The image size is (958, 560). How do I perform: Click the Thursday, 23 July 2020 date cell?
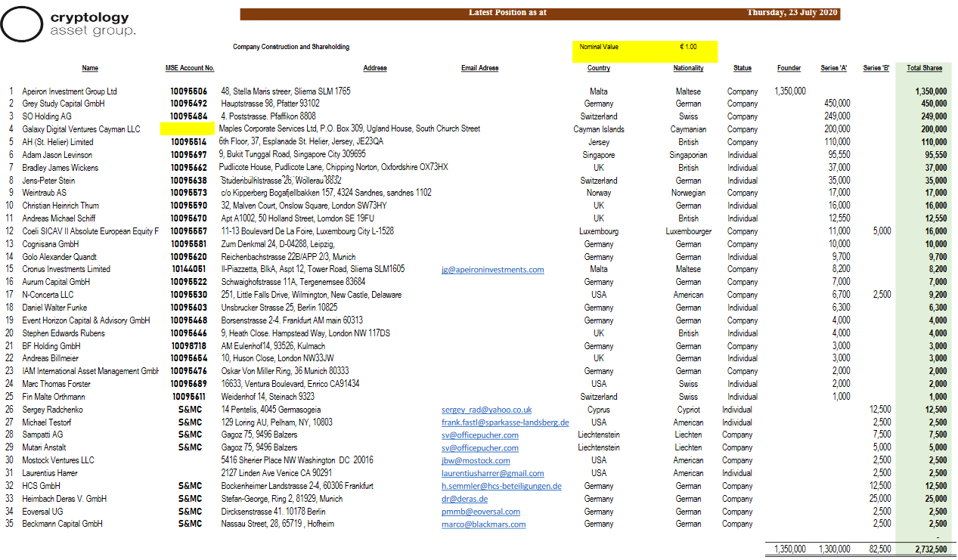point(792,13)
